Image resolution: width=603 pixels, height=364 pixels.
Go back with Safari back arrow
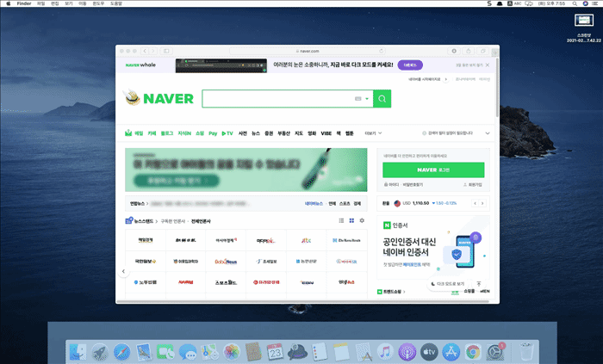point(145,51)
